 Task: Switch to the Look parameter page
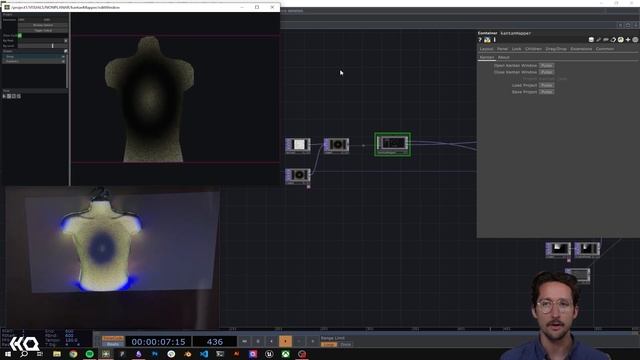pos(516,49)
